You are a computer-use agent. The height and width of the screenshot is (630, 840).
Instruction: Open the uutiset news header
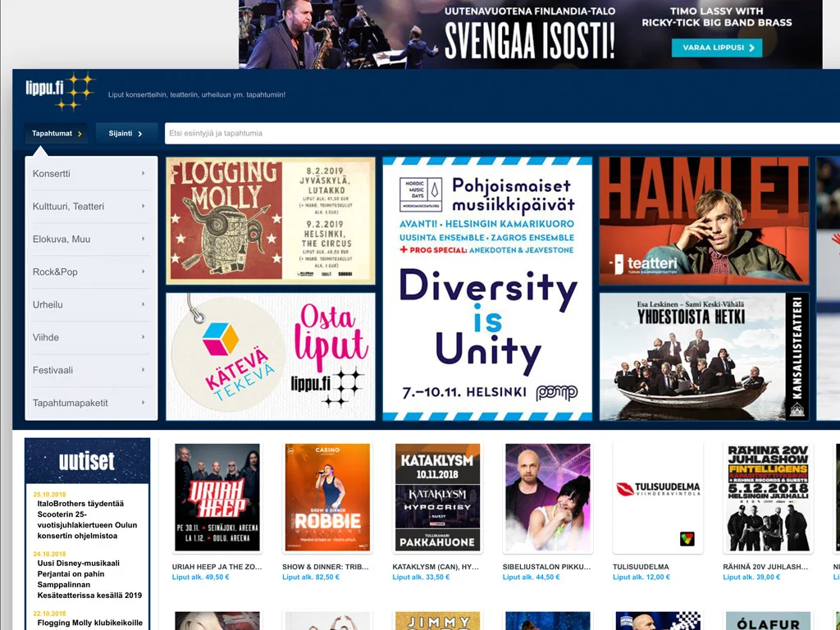[x=87, y=461]
